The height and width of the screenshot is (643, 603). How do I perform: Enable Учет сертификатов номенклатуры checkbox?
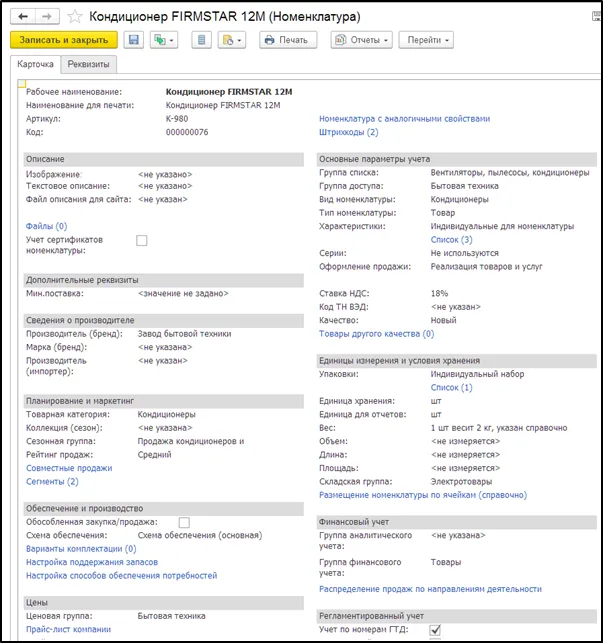pos(141,240)
